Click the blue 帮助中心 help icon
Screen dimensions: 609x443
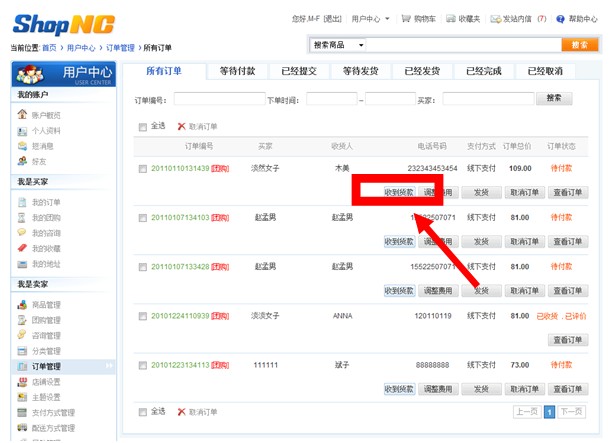560,19
